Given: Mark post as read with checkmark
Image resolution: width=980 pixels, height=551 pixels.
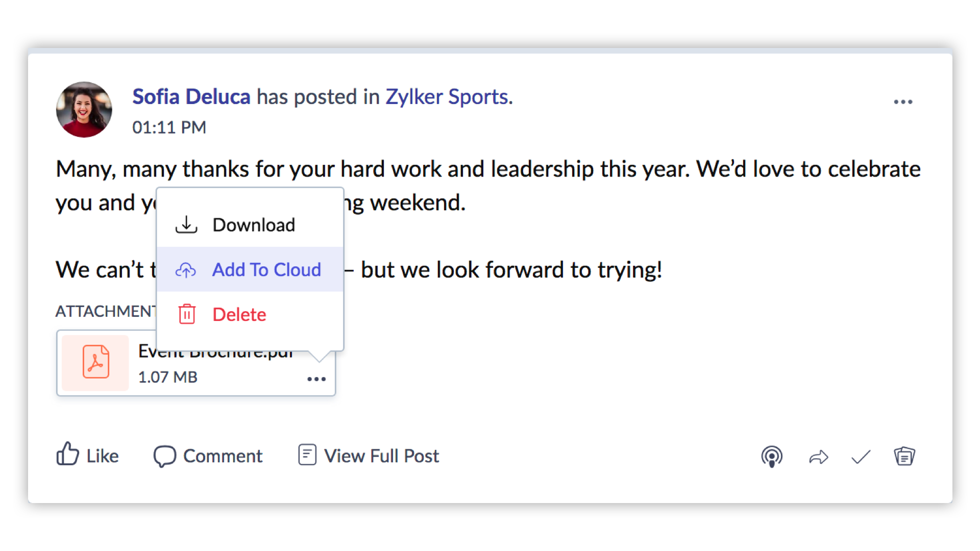Looking at the screenshot, I should click(861, 457).
